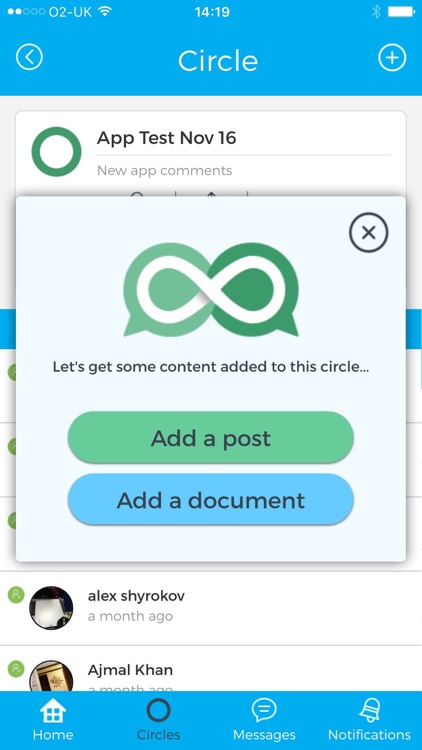Tap the infinity speech bubble logo
Screen dimensions: 422x750
click(211, 289)
